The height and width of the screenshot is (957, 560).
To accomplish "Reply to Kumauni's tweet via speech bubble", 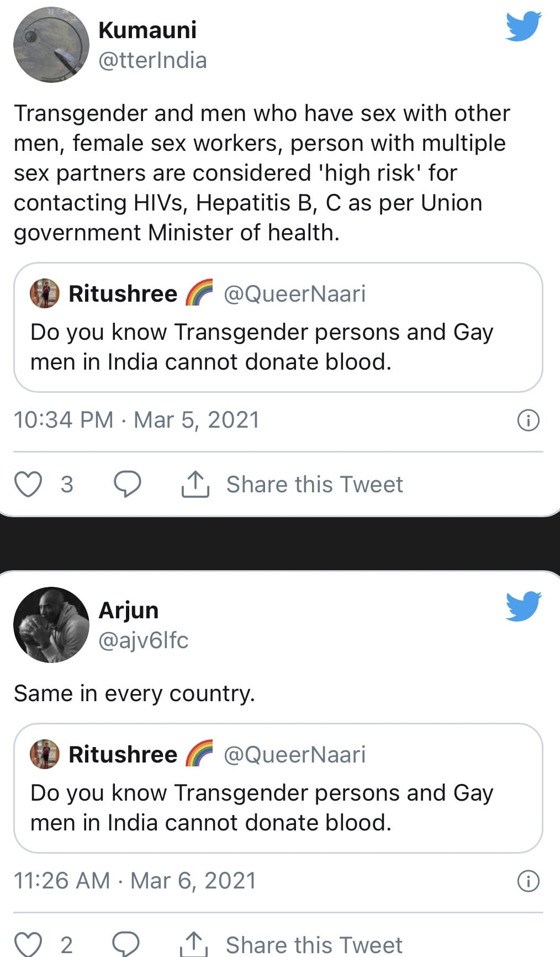I will (x=127, y=485).
